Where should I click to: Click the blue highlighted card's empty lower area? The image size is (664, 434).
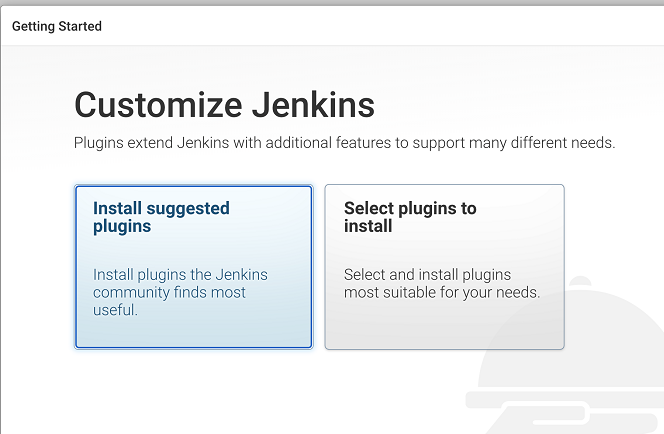(193, 333)
